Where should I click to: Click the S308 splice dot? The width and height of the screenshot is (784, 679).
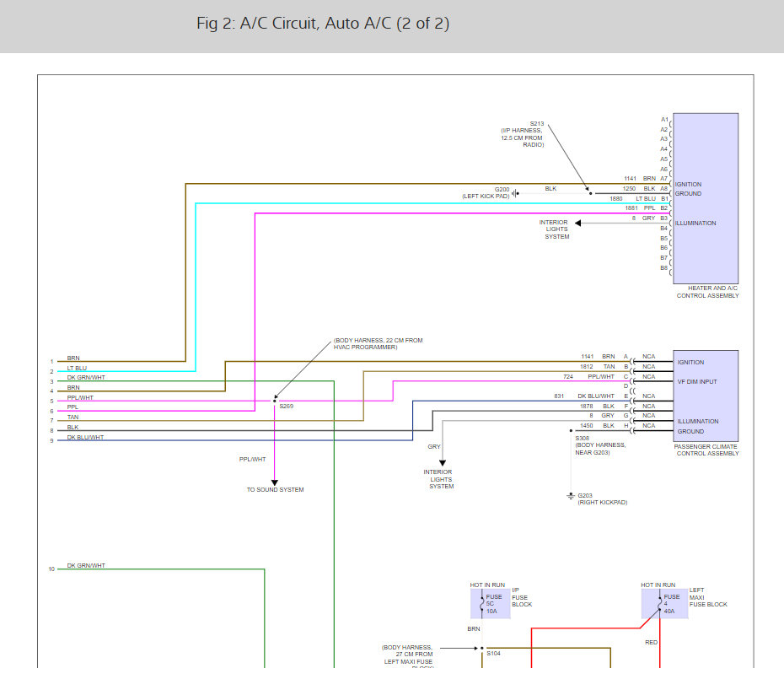coord(571,430)
